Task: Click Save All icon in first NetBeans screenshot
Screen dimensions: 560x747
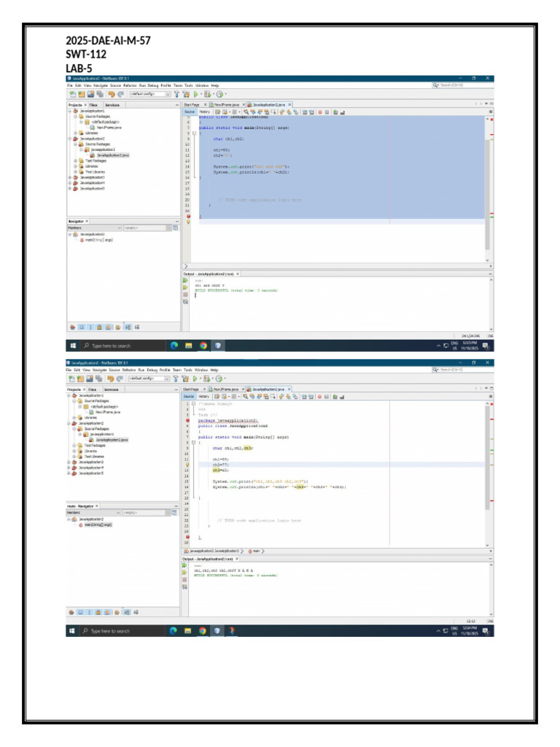Action: coord(99,94)
